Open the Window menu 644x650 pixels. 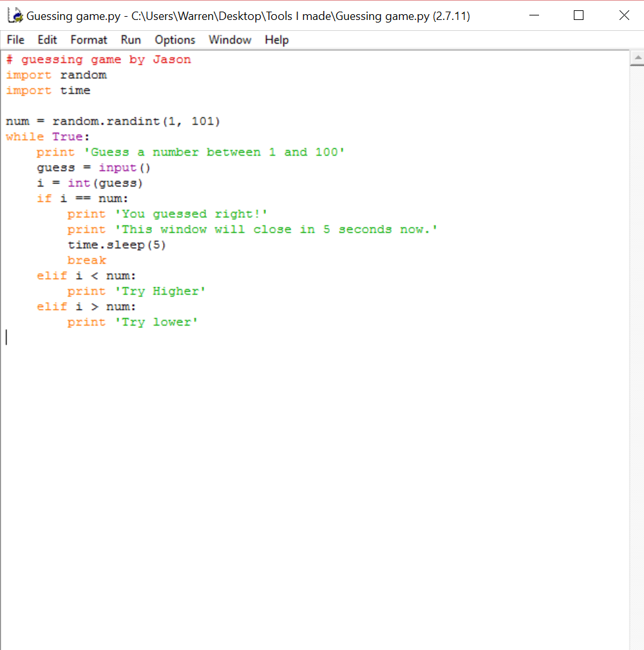pos(230,40)
